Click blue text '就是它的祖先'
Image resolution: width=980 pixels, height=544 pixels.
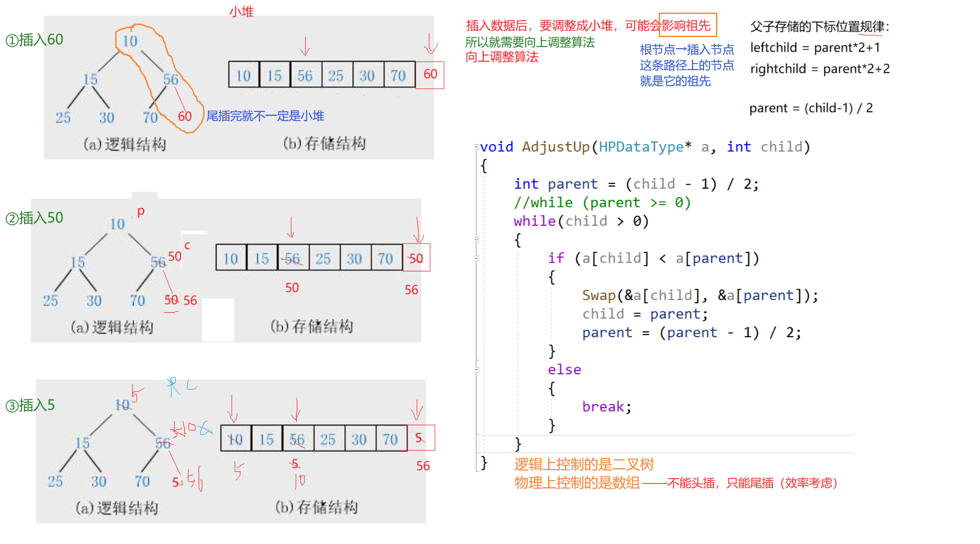(675, 81)
